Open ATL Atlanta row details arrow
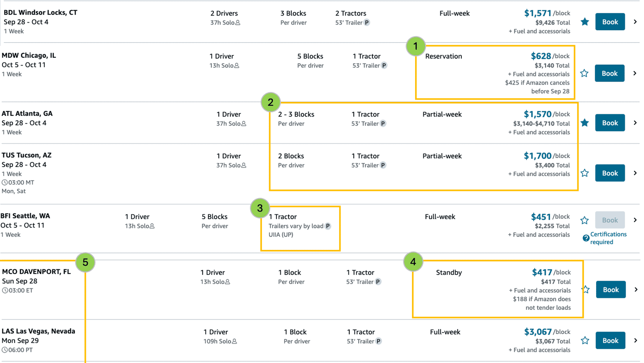The image size is (644, 363). point(635,123)
